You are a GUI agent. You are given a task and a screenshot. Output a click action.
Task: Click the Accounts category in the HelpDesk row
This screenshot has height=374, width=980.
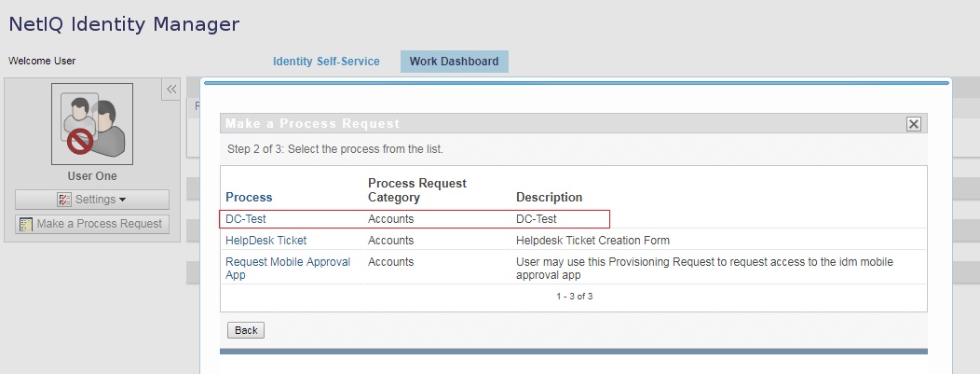click(390, 240)
